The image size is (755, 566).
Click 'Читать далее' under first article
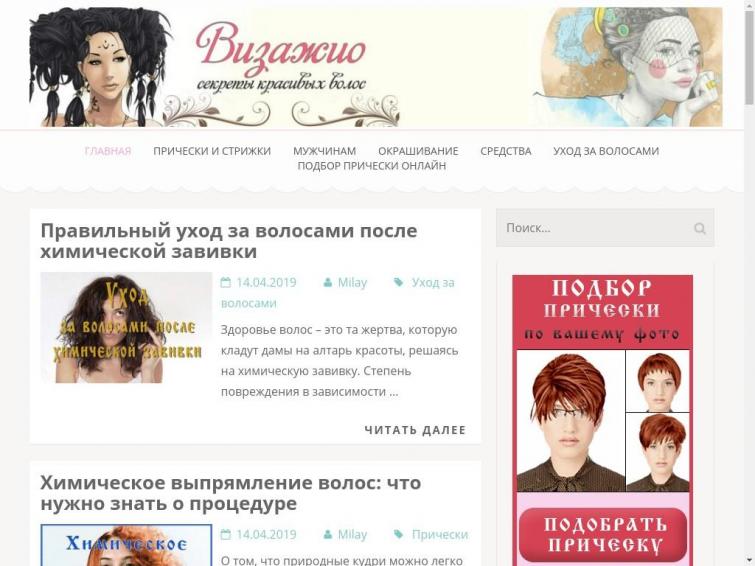pyautogui.click(x=415, y=430)
